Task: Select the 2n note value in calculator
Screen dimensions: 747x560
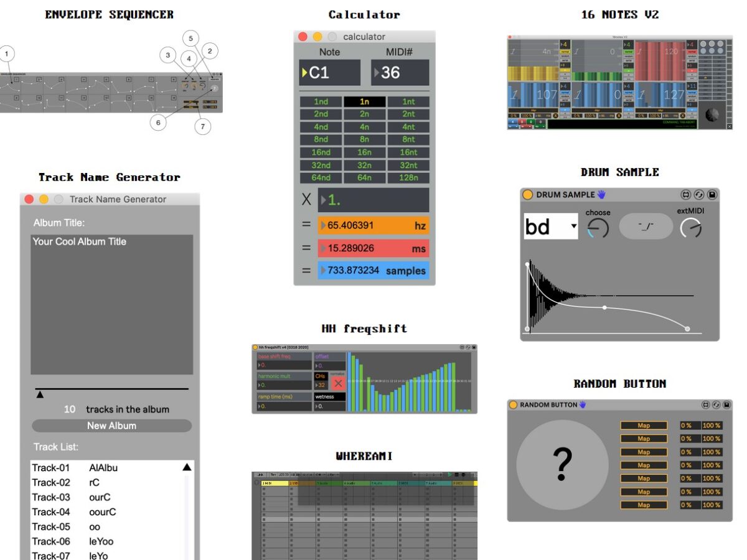Action: 365,114
